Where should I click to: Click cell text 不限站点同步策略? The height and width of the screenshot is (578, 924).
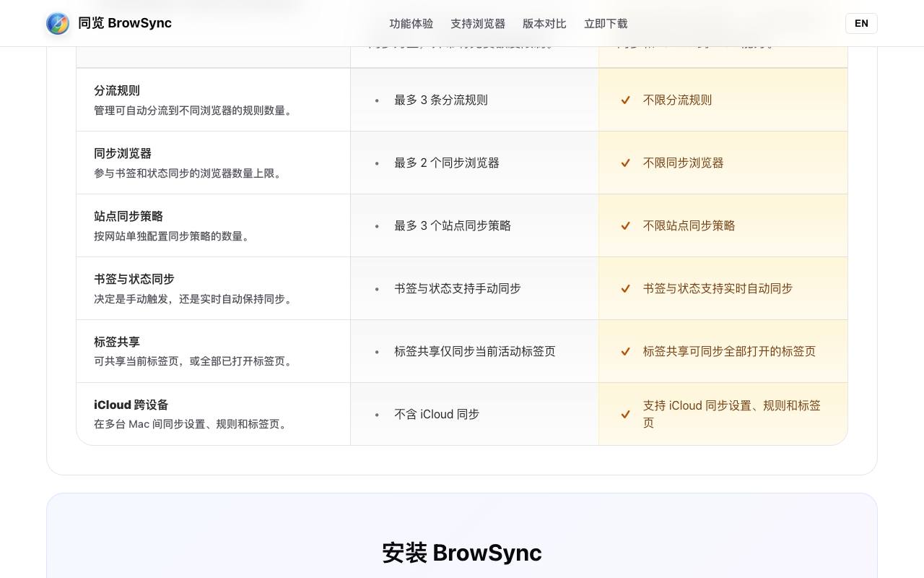(x=689, y=225)
